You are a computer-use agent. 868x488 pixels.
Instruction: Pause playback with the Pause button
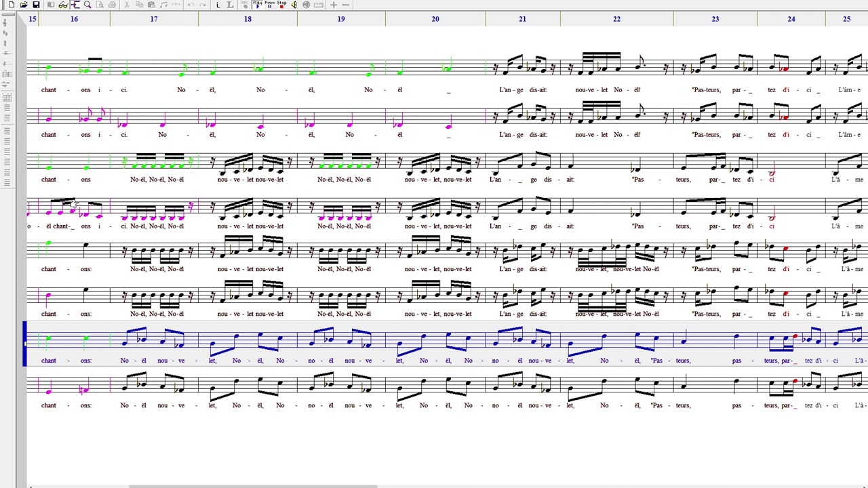[269, 5]
